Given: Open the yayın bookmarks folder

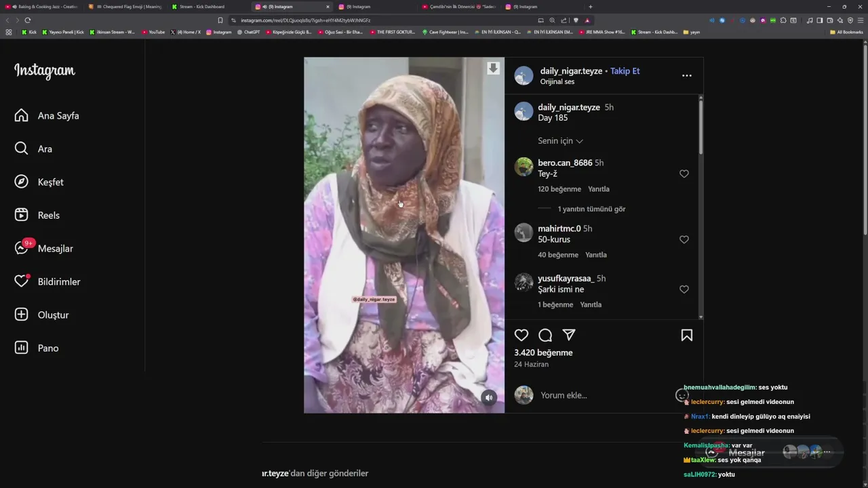Looking at the screenshot, I should click(x=692, y=32).
